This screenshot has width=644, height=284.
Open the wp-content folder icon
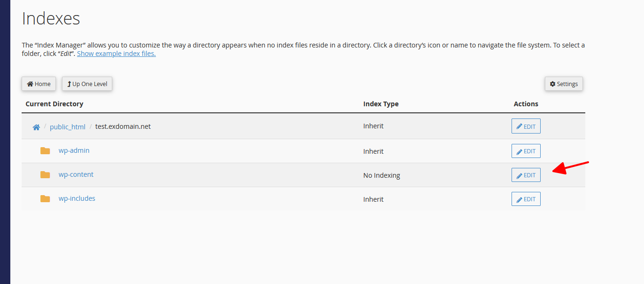pyautogui.click(x=45, y=175)
